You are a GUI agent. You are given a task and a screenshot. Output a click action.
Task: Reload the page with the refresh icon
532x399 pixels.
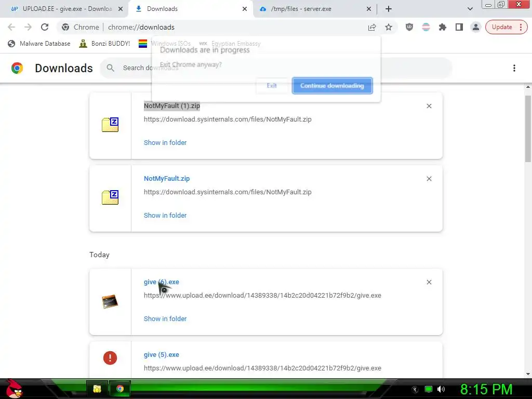(45, 27)
